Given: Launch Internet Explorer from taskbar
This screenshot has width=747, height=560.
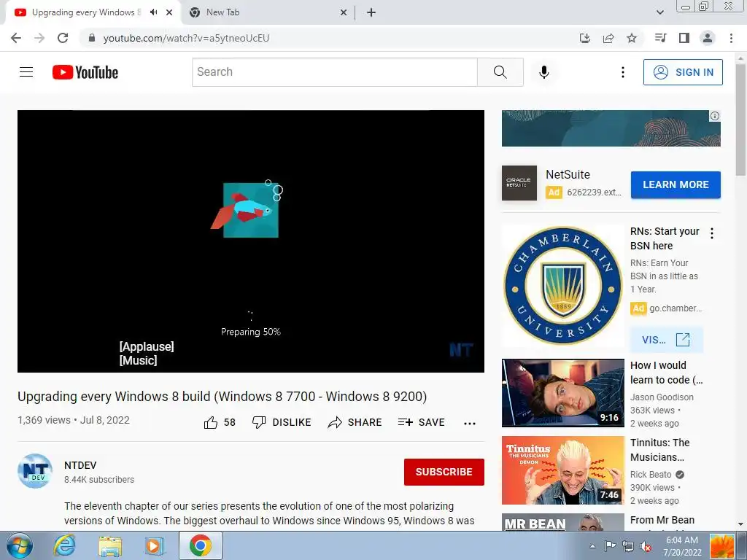Looking at the screenshot, I should tap(64, 545).
